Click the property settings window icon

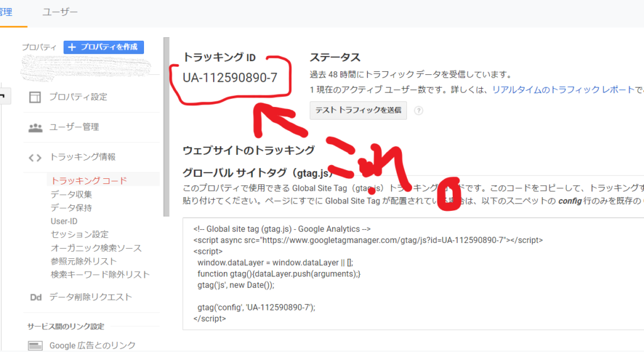pyautogui.click(x=35, y=97)
